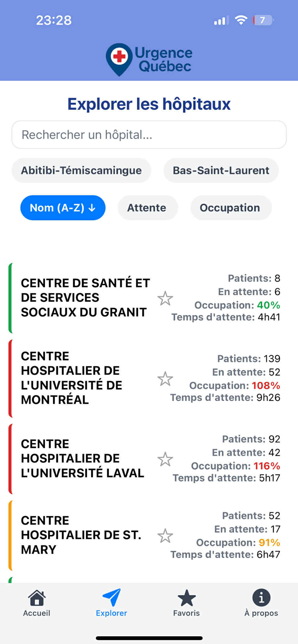Open Favoris star tab icon
Screen dimensions: 298x644
tap(187, 598)
